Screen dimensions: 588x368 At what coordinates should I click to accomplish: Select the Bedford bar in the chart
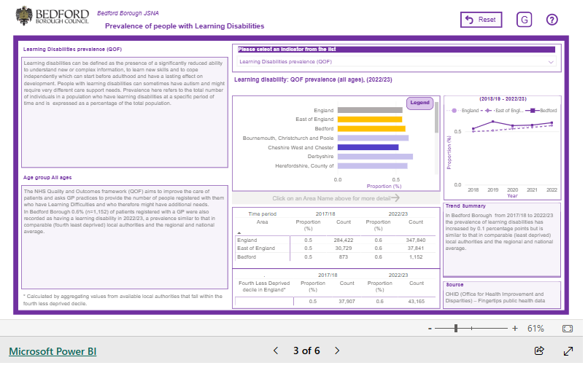click(371, 128)
